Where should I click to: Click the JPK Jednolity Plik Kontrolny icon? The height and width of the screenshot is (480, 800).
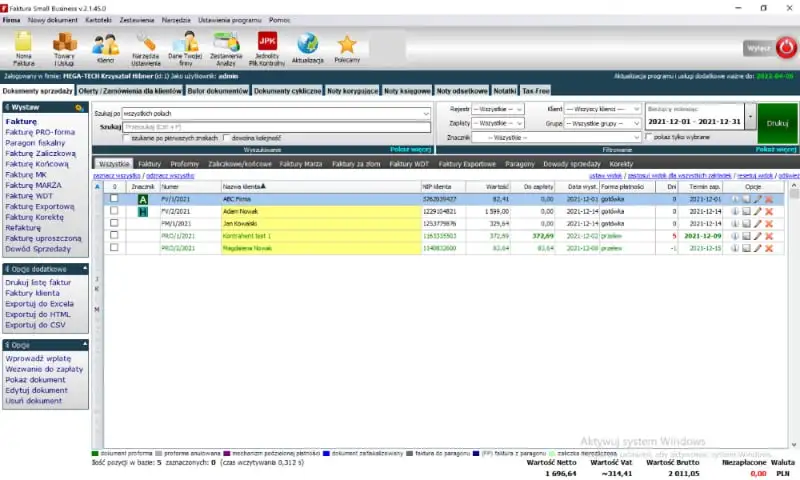click(x=267, y=47)
